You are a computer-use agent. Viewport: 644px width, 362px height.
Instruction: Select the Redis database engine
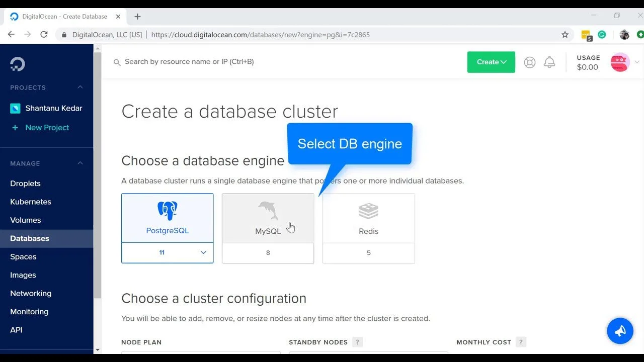pyautogui.click(x=369, y=218)
